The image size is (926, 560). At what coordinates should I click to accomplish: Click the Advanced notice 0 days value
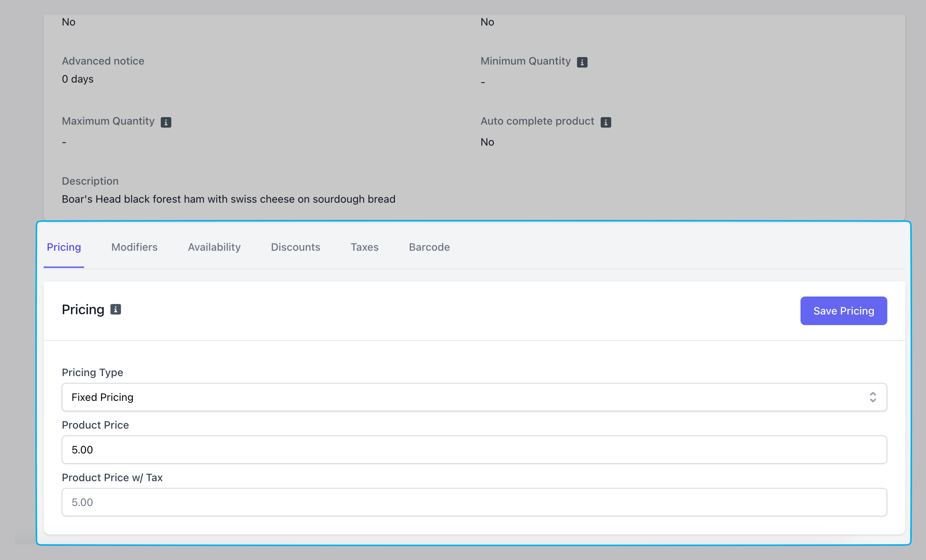(x=77, y=79)
